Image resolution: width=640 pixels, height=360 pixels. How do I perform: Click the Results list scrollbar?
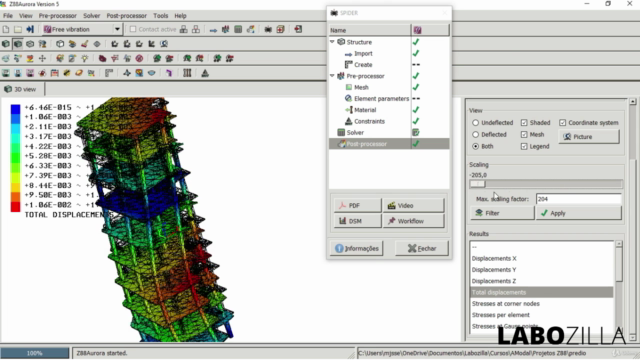tap(619, 286)
